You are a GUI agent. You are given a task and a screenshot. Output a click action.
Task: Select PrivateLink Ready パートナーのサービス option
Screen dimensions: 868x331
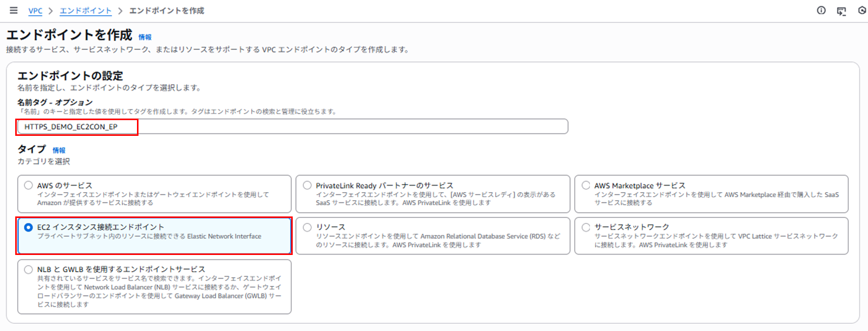pyautogui.click(x=307, y=186)
